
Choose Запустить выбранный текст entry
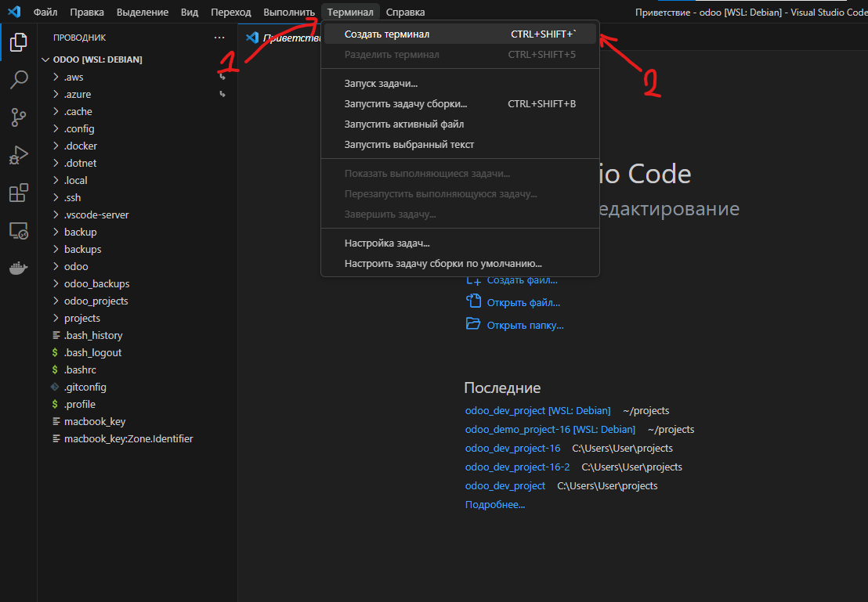pos(460,144)
